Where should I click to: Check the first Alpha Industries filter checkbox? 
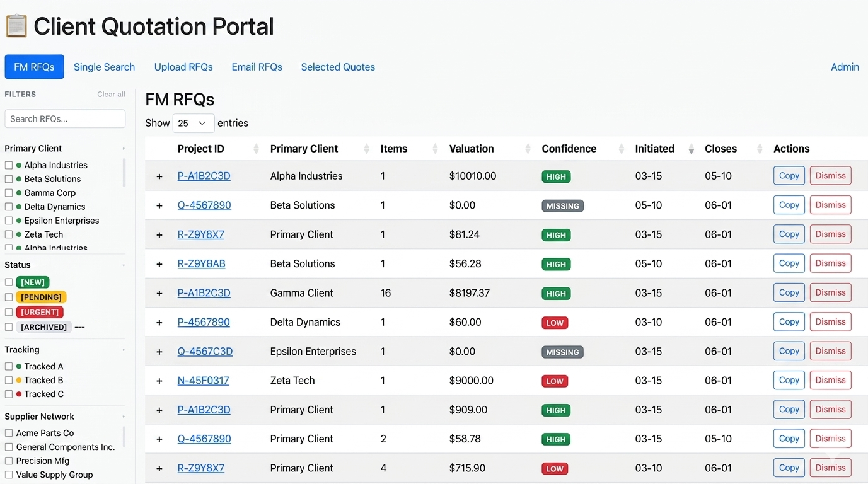pyautogui.click(x=9, y=165)
